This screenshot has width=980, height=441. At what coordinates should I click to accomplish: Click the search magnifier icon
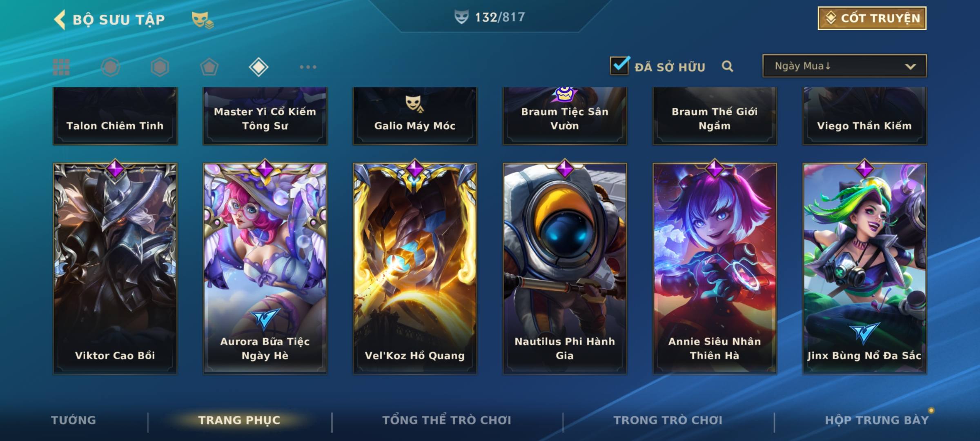pos(727,66)
